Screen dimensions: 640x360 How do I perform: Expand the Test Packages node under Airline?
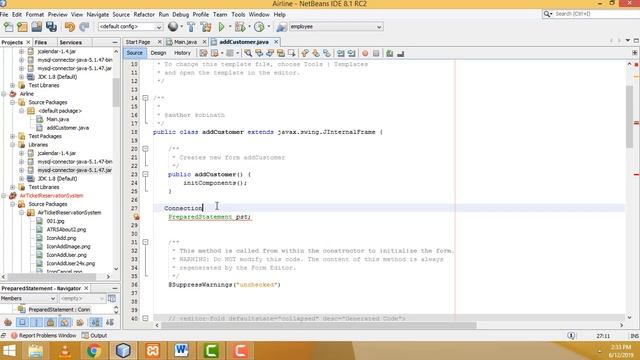[x=13, y=136]
